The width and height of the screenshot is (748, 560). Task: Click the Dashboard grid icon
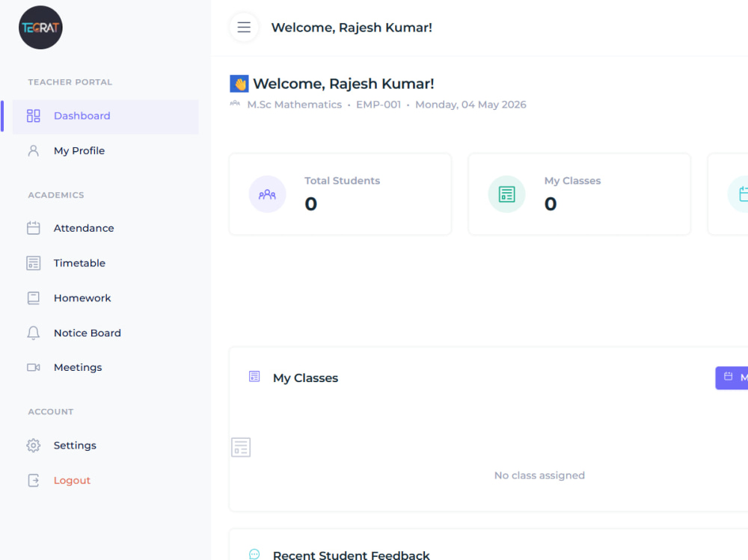pos(34,116)
